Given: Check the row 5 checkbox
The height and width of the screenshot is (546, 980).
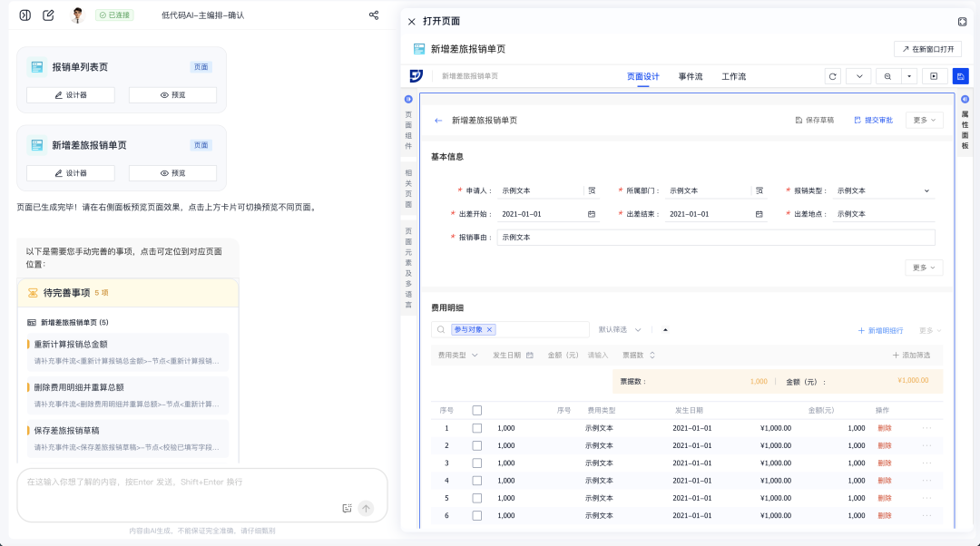Looking at the screenshot, I should click(x=477, y=498).
